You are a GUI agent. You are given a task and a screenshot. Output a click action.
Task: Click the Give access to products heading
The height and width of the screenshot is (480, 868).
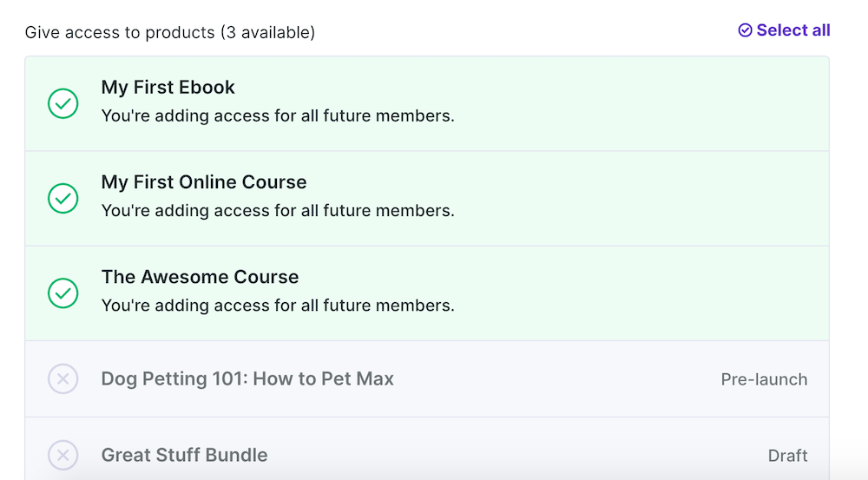tap(120, 33)
